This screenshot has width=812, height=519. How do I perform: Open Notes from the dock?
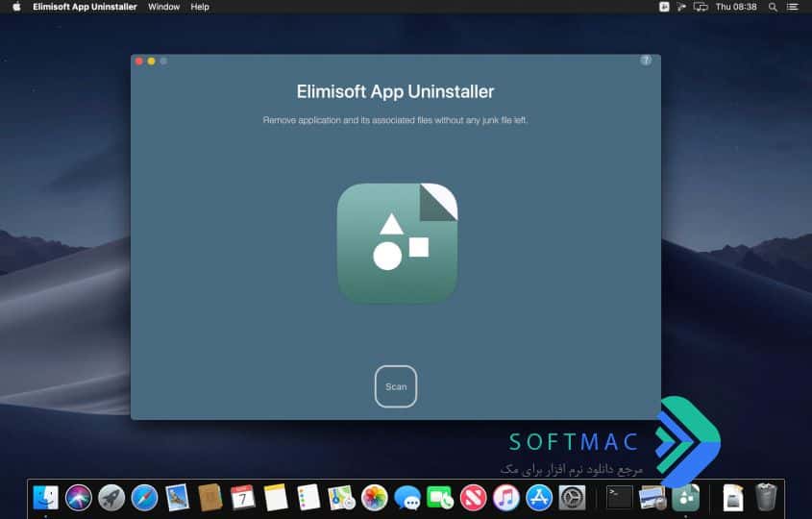click(x=276, y=498)
